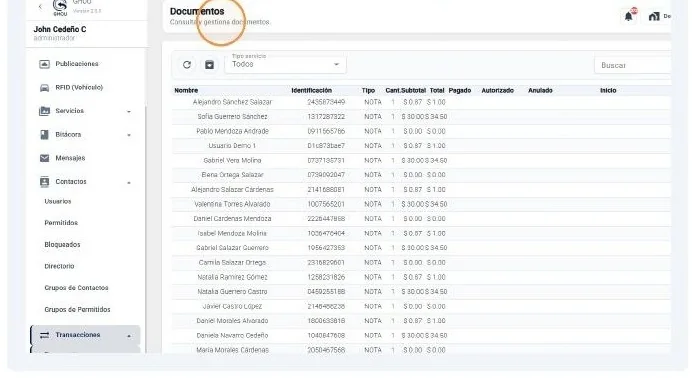
Task: Open Grupos de Contactos
Action: pos(76,288)
